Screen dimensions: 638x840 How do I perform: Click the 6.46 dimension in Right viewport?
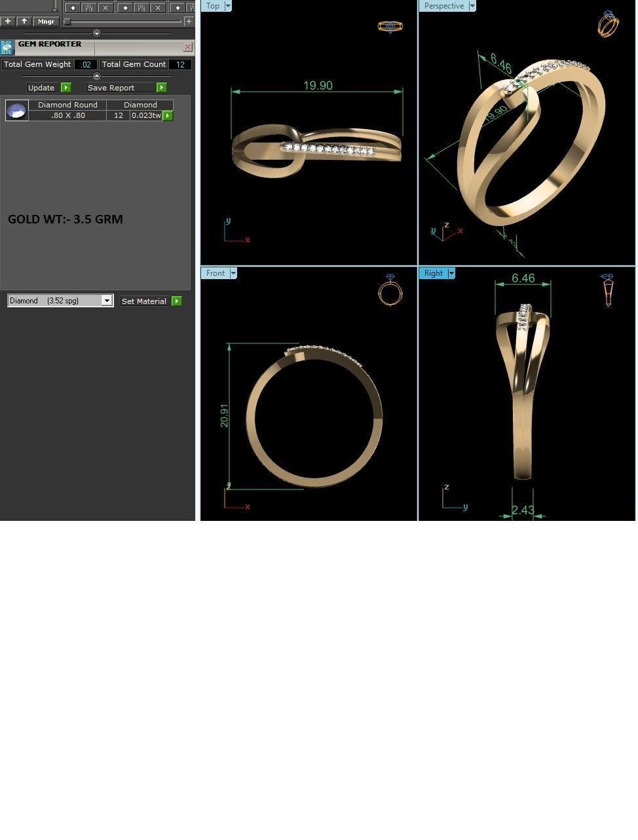(523, 278)
